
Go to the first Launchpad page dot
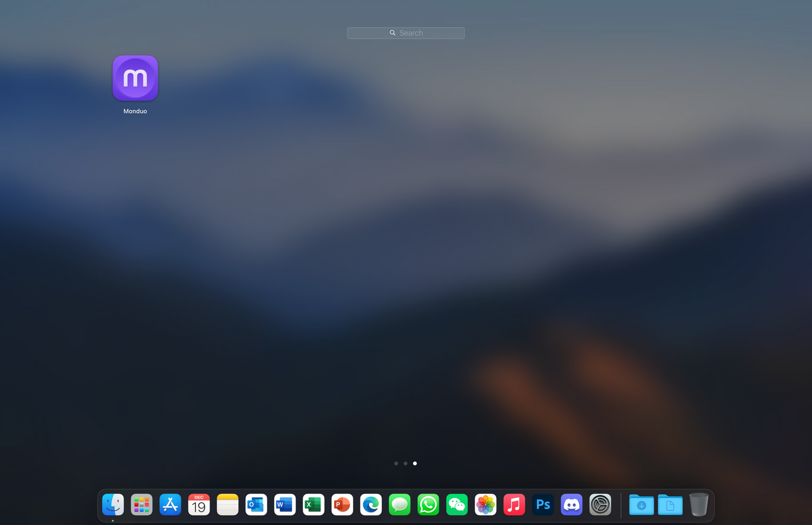pyautogui.click(x=396, y=463)
